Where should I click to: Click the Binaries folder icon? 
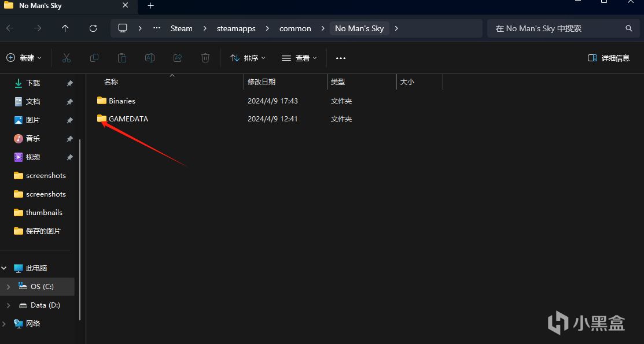coord(101,101)
